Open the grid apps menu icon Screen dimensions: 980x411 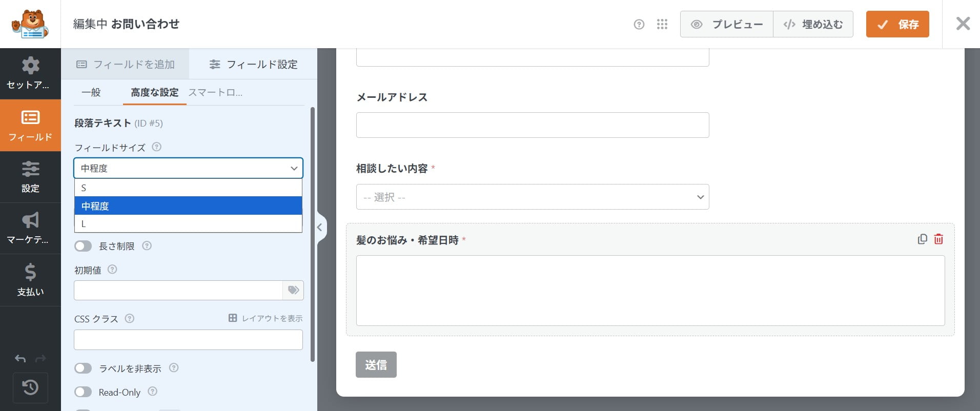(662, 24)
